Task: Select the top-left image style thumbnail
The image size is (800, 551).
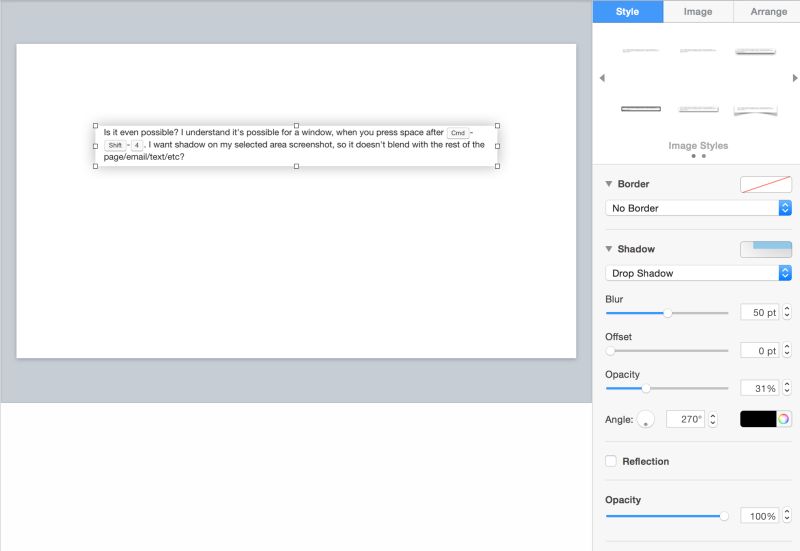Action: (641, 51)
